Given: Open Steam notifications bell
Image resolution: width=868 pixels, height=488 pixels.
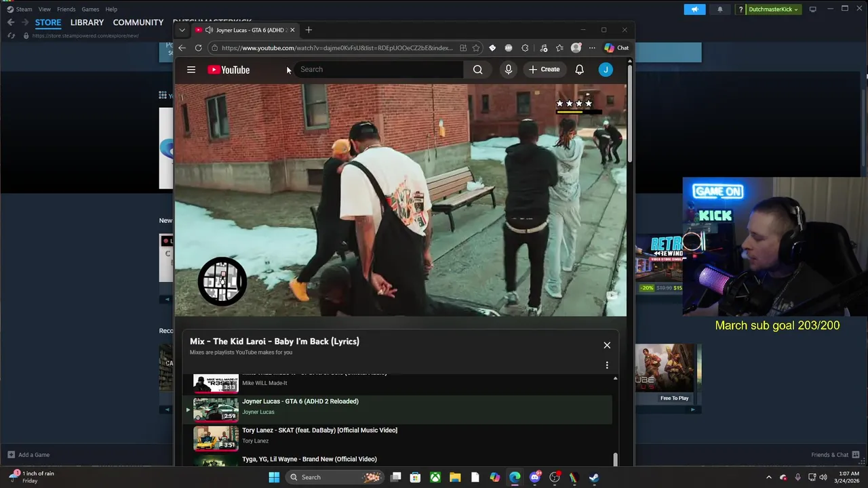Looking at the screenshot, I should [x=720, y=9].
